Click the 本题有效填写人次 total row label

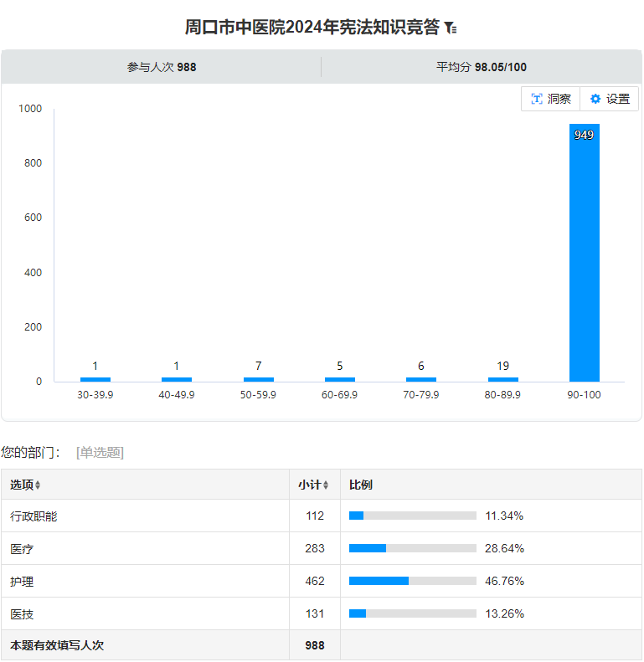57,645
